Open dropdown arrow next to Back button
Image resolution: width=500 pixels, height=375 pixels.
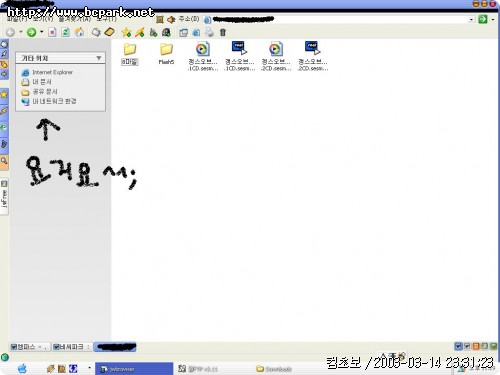[x=21, y=32]
